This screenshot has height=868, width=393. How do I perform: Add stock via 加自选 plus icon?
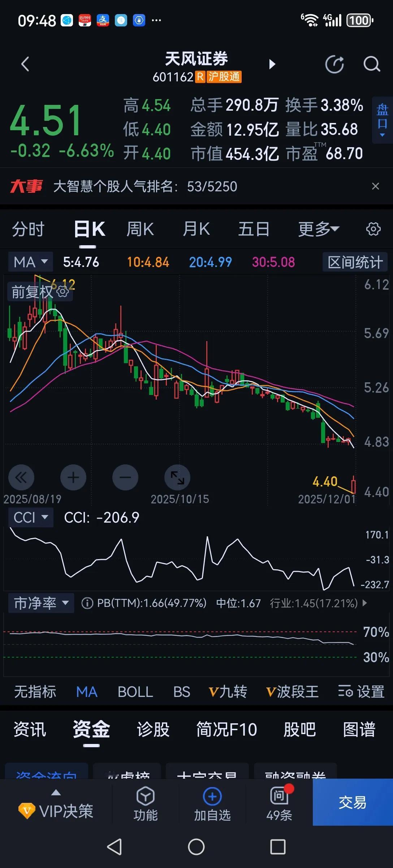coord(212,803)
